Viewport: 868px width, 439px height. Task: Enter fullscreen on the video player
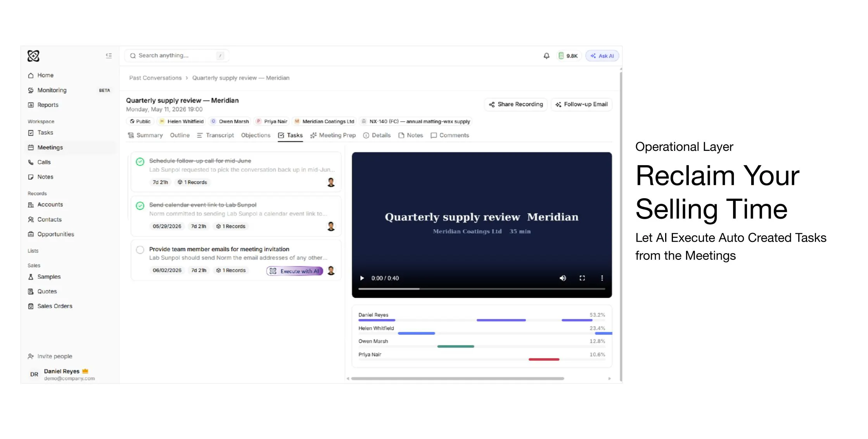tap(582, 278)
